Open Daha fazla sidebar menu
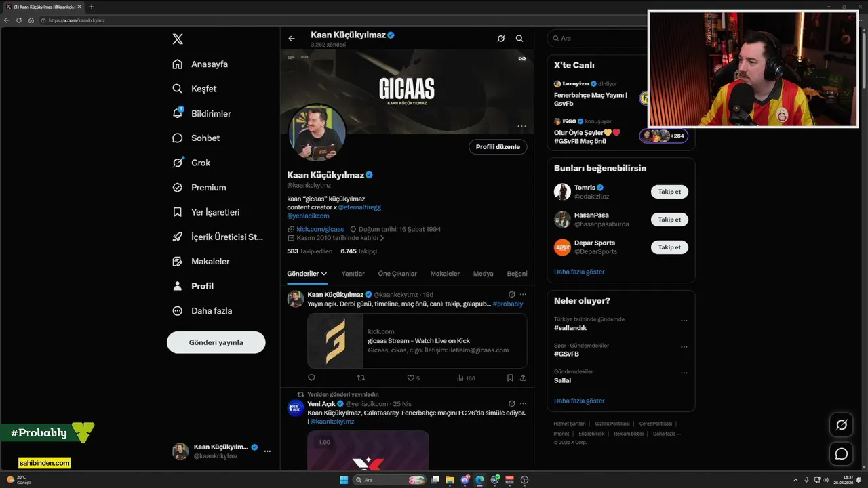868x488 pixels. click(x=202, y=311)
